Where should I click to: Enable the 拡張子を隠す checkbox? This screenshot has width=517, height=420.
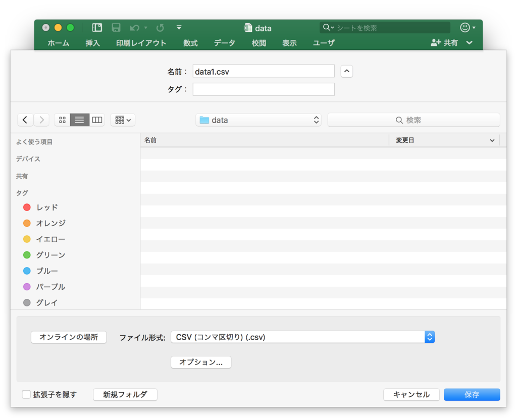(x=26, y=394)
